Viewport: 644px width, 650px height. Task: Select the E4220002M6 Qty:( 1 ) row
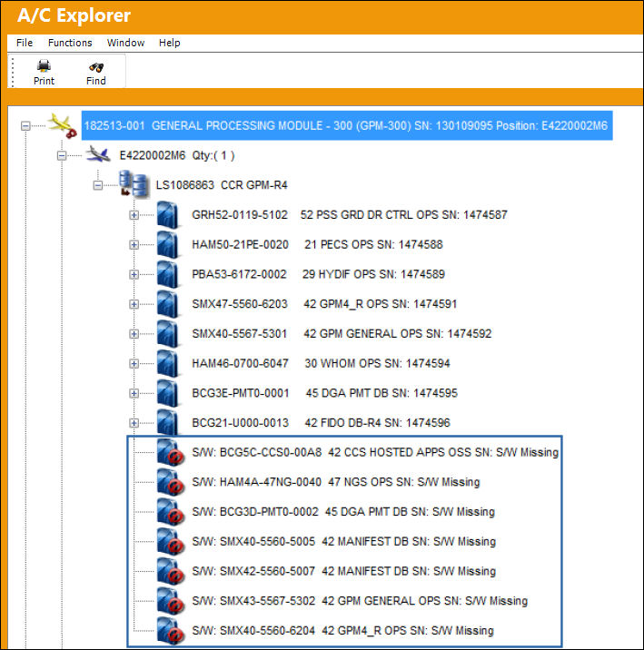177,155
